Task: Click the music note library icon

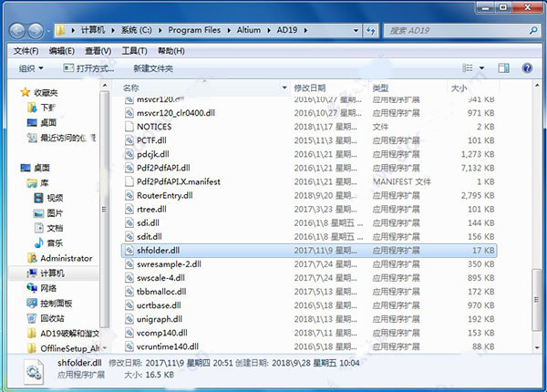Action: tap(38, 242)
